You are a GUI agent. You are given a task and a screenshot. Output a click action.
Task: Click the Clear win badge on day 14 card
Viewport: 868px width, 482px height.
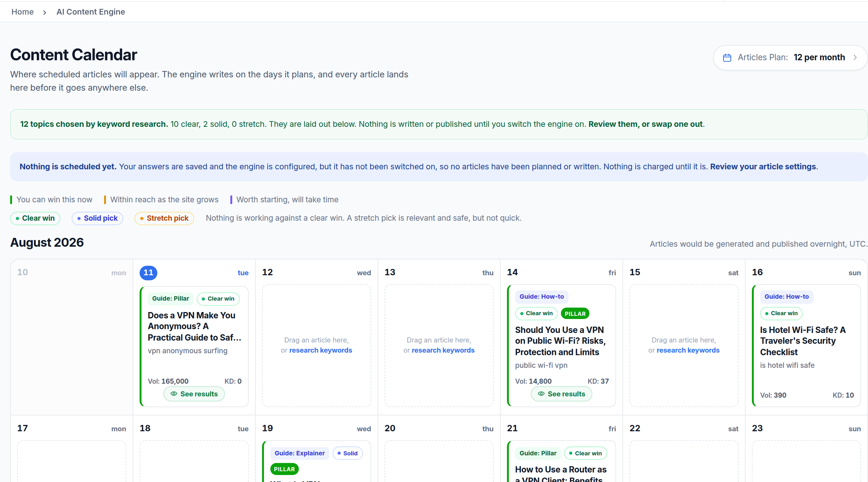tap(536, 314)
